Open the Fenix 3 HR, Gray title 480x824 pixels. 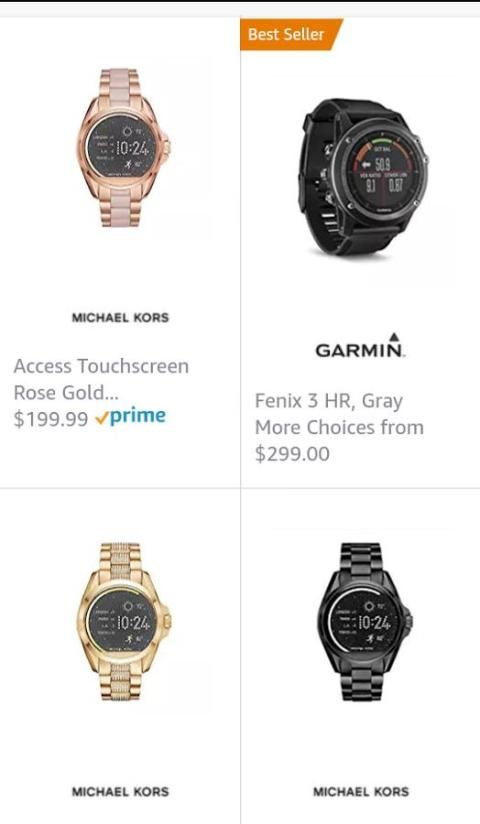[x=329, y=401]
